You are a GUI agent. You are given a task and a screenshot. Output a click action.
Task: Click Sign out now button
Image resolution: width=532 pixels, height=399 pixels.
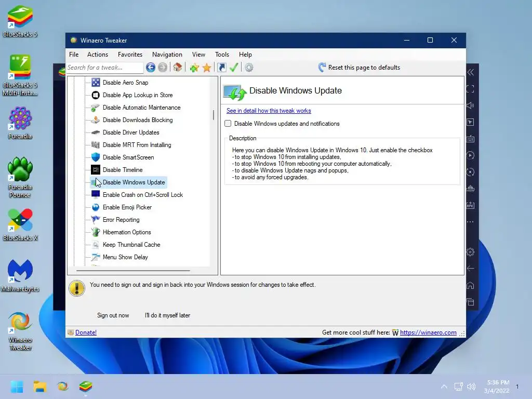tap(113, 315)
